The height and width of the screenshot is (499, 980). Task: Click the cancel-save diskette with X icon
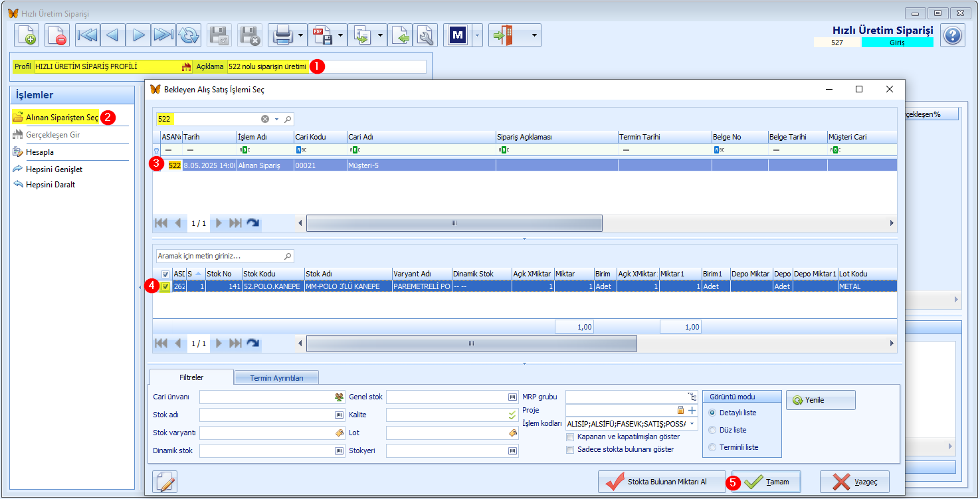[250, 35]
